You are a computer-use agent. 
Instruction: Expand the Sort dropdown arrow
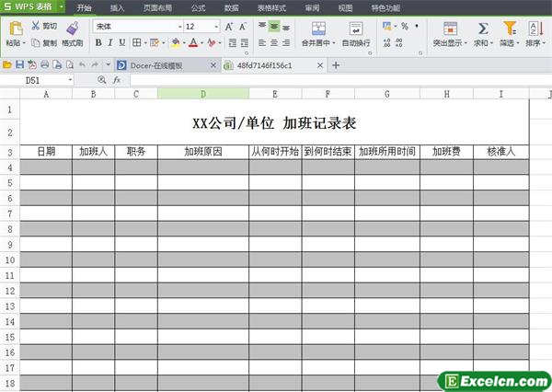pos(544,43)
